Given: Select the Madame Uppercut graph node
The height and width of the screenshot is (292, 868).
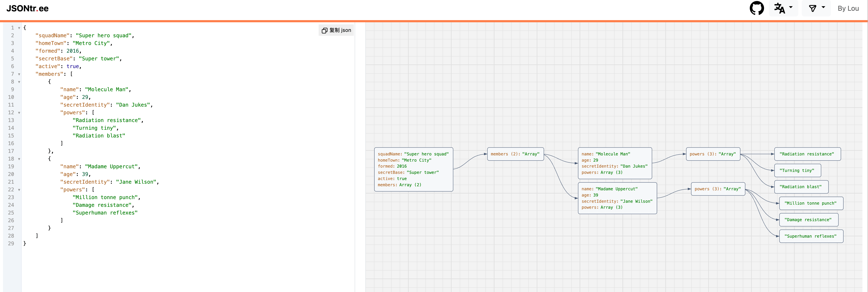Looking at the screenshot, I should (x=617, y=198).
